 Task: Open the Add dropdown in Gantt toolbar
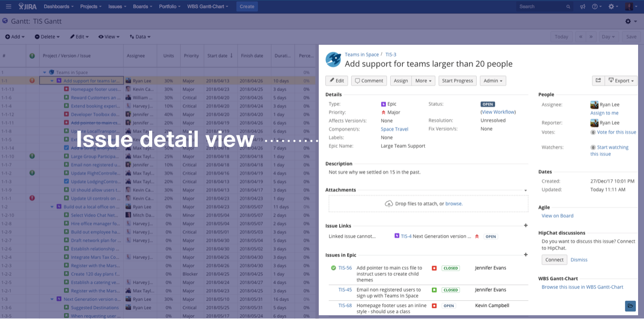tap(15, 37)
